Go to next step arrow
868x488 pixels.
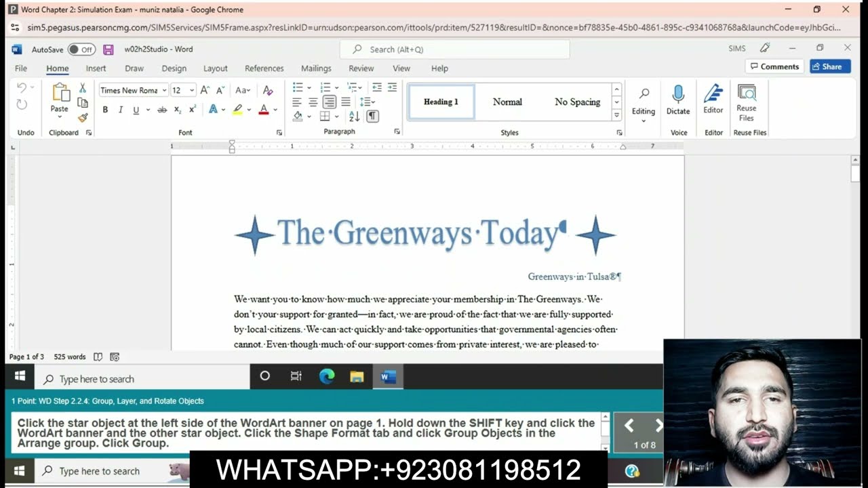[x=658, y=426]
